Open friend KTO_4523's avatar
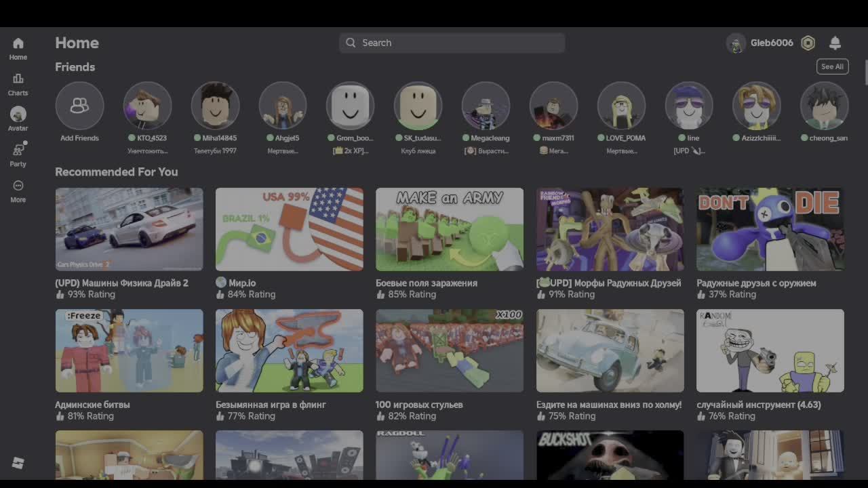 147,106
